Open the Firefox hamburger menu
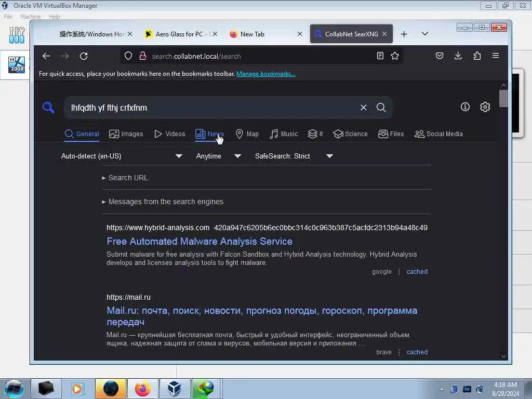 tap(495, 56)
